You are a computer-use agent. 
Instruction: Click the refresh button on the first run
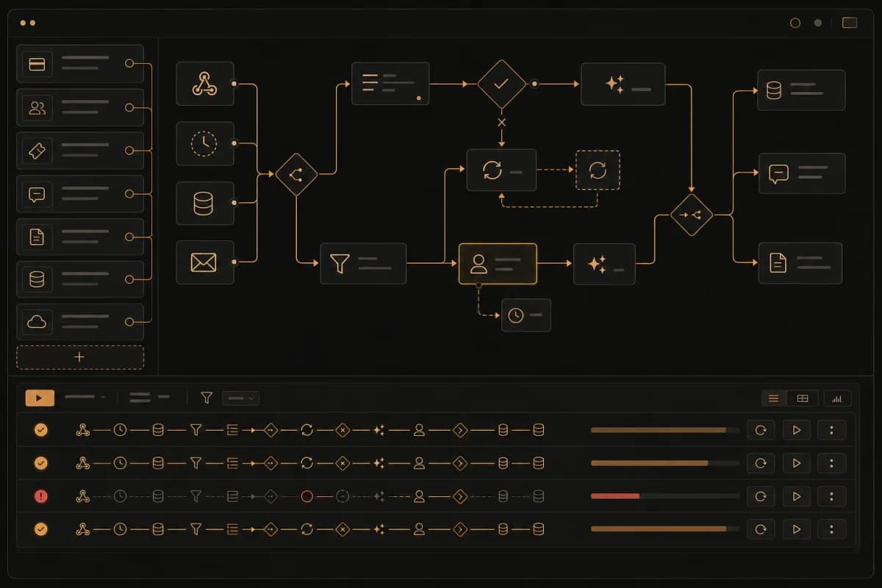[x=761, y=430]
